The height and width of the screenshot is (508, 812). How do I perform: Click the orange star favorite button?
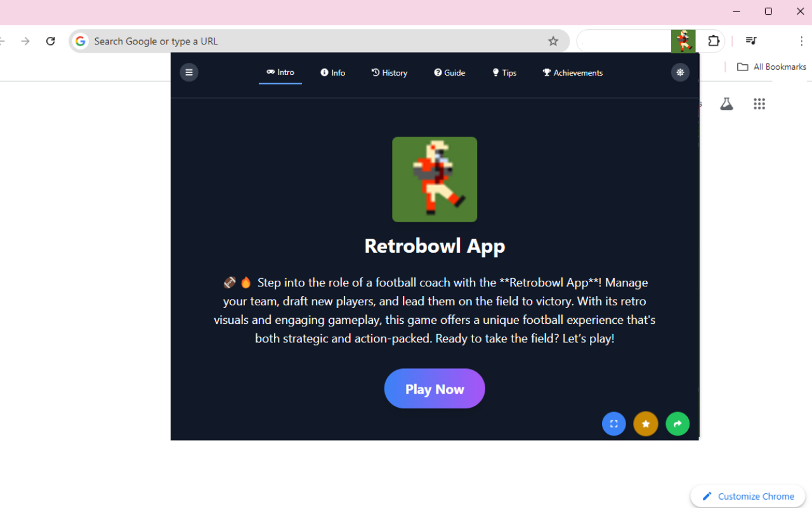(x=646, y=424)
